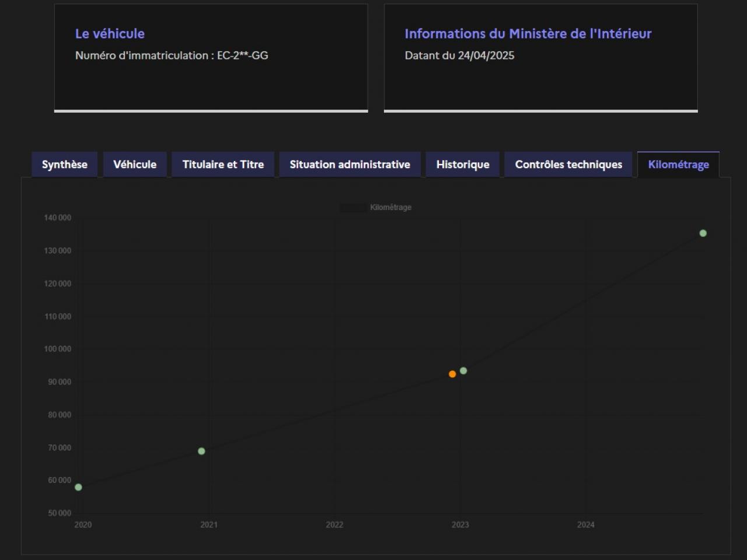Select the Kilométrage tab
The height and width of the screenshot is (560, 747).
click(678, 164)
